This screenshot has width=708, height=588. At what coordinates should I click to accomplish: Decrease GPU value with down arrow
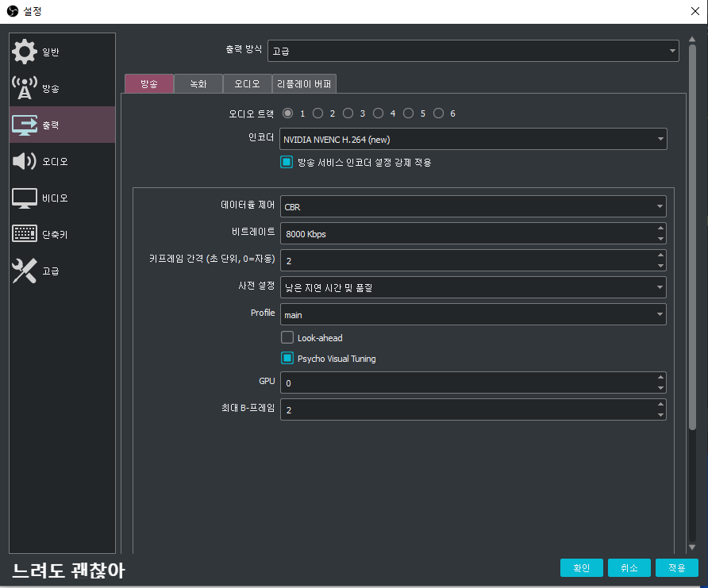coord(660,388)
